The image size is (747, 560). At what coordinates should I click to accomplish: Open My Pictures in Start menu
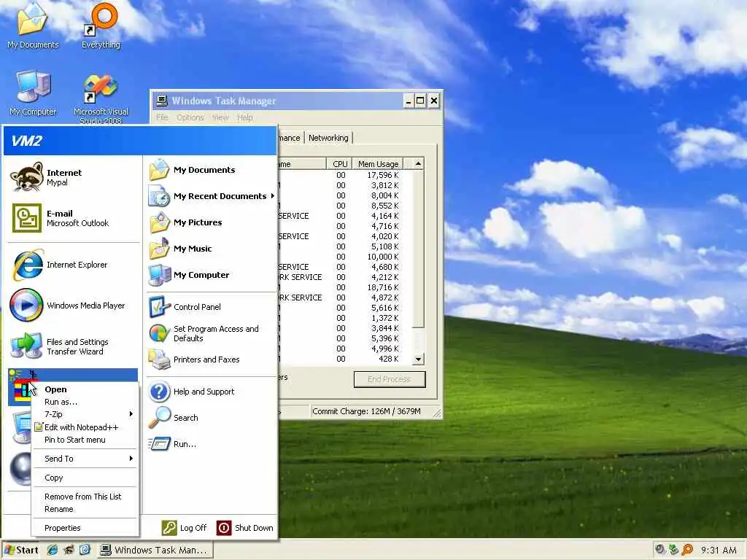211,222
